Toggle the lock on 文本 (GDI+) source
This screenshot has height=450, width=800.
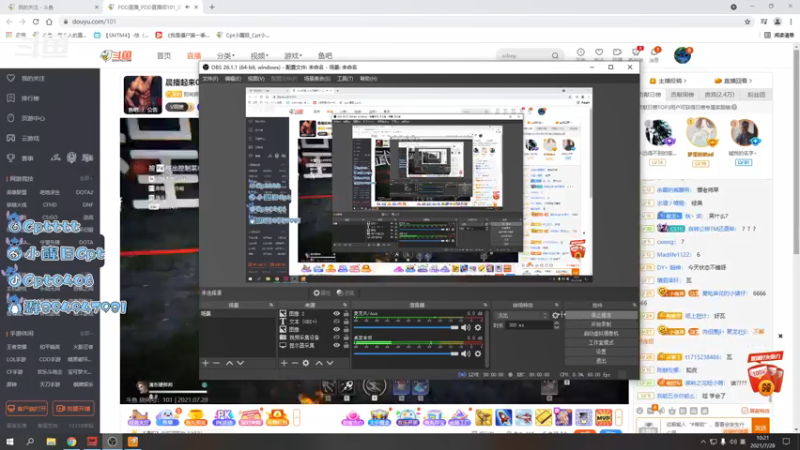pos(346,321)
